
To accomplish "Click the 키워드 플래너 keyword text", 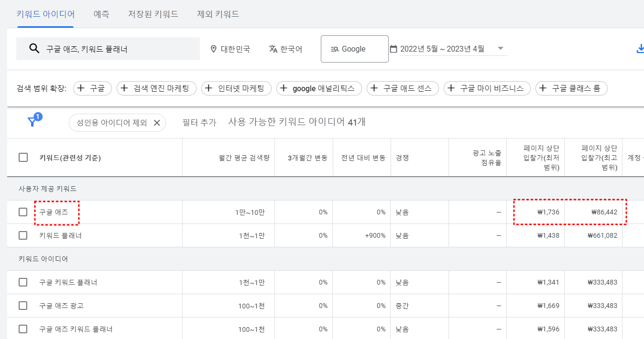I will pyautogui.click(x=60, y=235).
